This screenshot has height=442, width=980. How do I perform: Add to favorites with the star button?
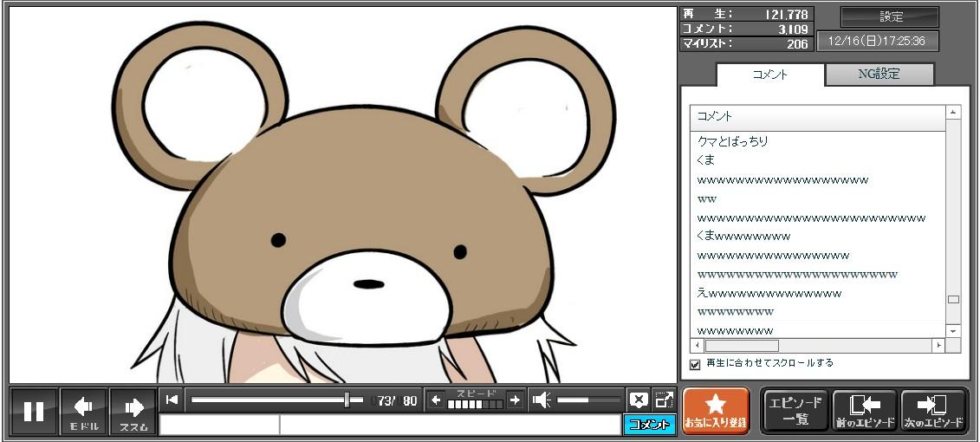[x=716, y=410]
